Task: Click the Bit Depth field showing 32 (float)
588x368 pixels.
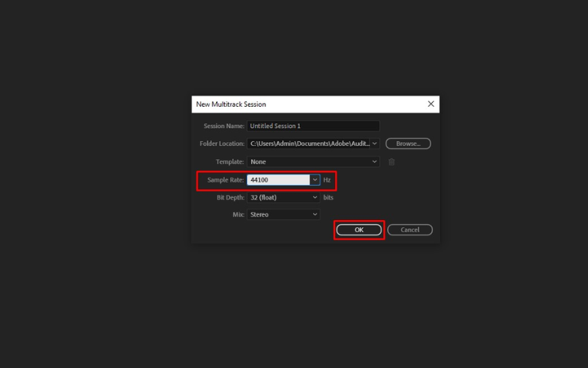Action: (x=278, y=197)
